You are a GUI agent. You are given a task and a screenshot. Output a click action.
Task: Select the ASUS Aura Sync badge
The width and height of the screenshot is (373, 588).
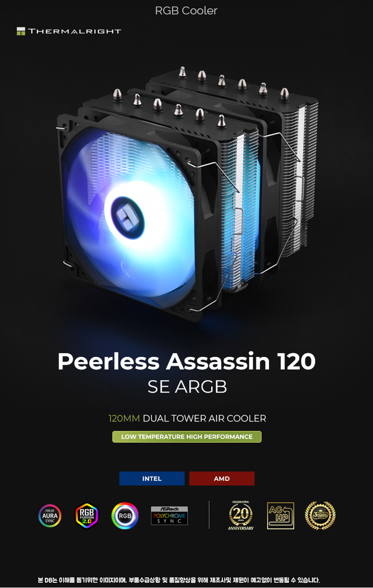pyautogui.click(x=50, y=516)
